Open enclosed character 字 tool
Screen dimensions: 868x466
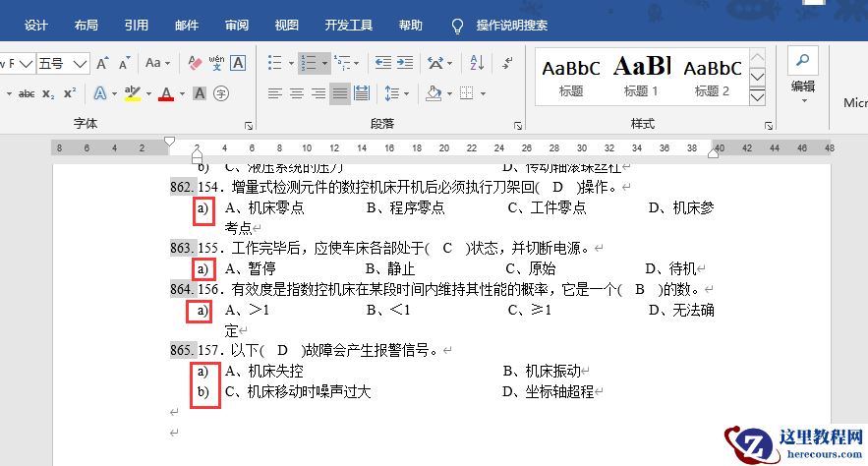pos(221,93)
